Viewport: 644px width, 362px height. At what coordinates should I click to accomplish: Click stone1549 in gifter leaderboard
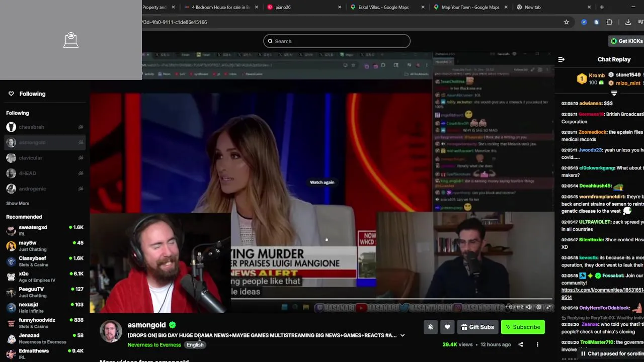(628, 75)
